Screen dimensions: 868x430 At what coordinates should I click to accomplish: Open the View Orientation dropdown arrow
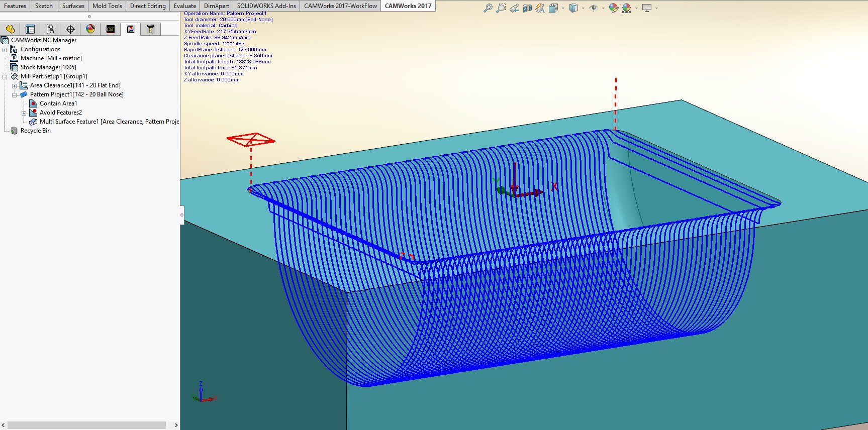point(563,8)
